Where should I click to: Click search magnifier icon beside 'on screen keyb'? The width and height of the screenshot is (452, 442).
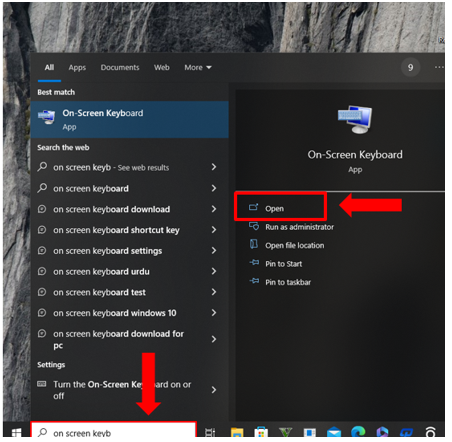coord(42,166)
